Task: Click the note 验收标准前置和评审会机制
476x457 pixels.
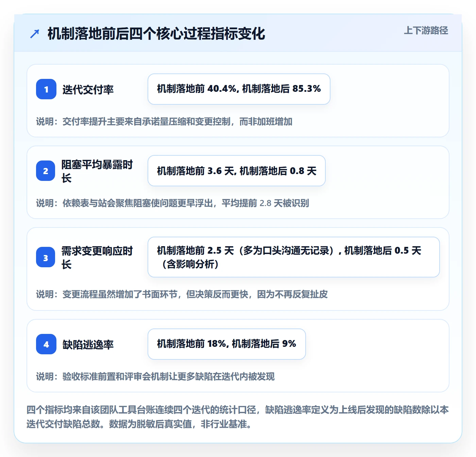Action: (x=155, y=376)
